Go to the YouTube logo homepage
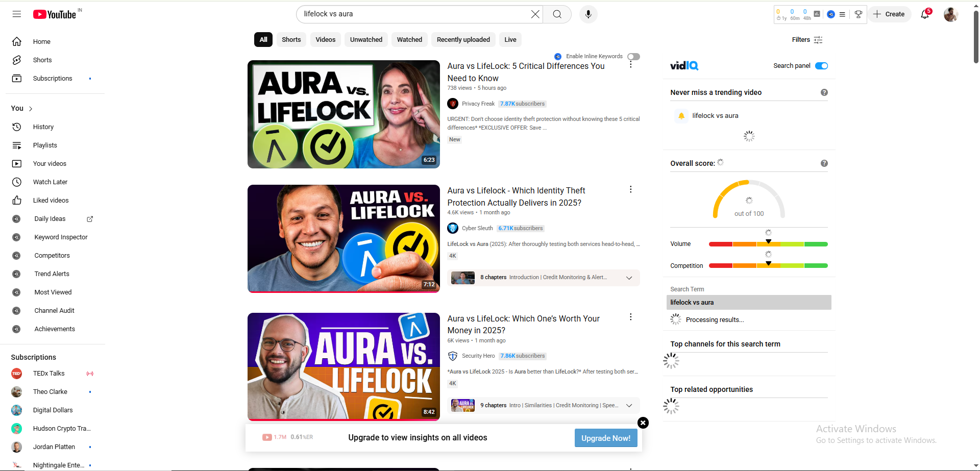The image size is (980, 471). pos(55,14)
